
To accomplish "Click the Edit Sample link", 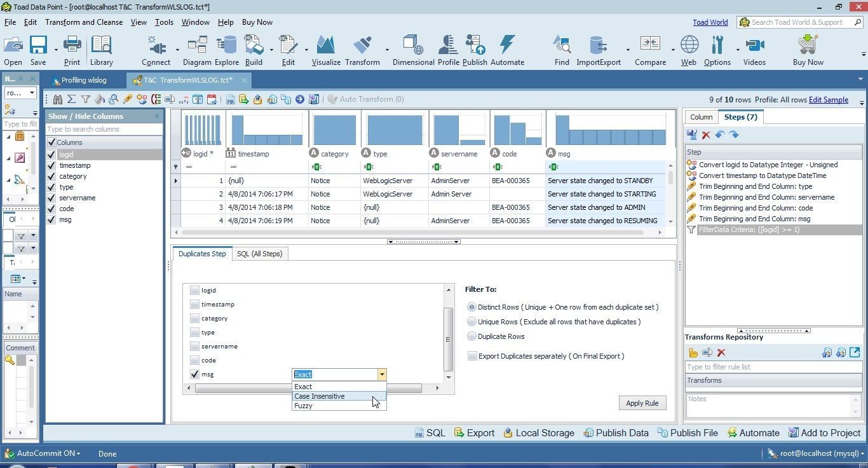I will [x=828, y=100].
